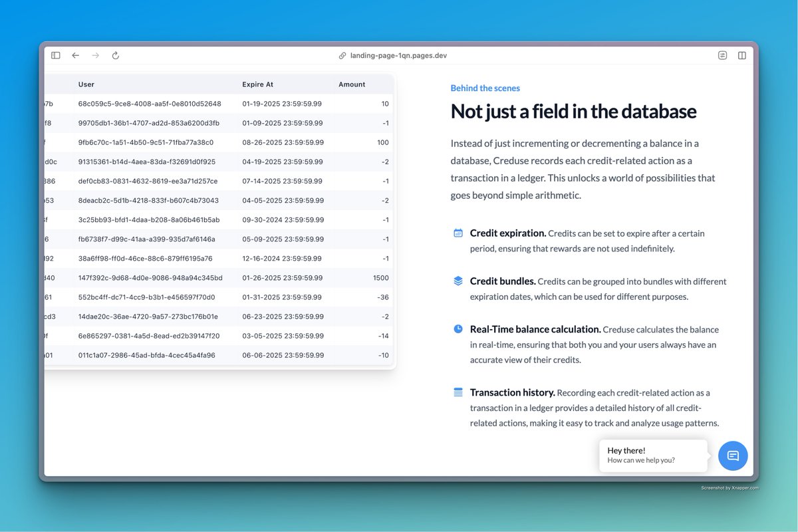
Task: Click user ID def0cb83-0831-4632-8619-ee3a71d257ce
Action: coord(148,181)
